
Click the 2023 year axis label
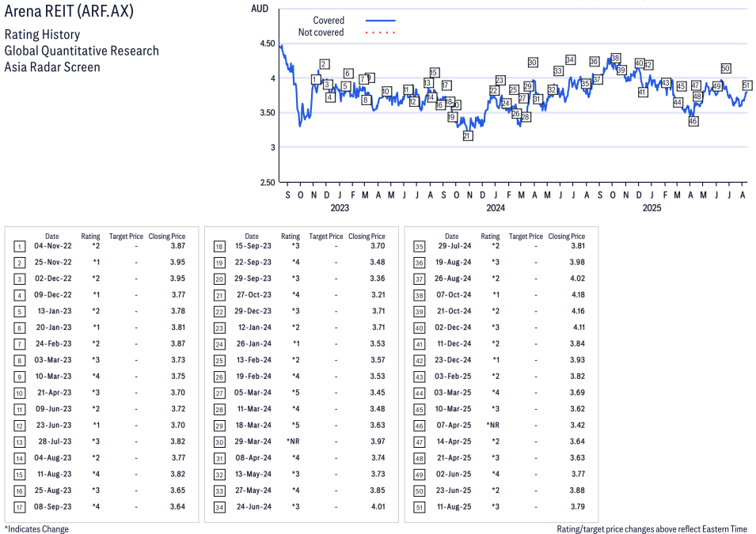point(340,208)
